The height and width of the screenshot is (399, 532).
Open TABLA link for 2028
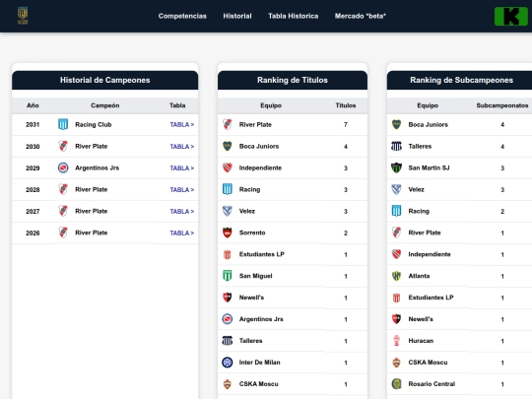click(182, 190)
